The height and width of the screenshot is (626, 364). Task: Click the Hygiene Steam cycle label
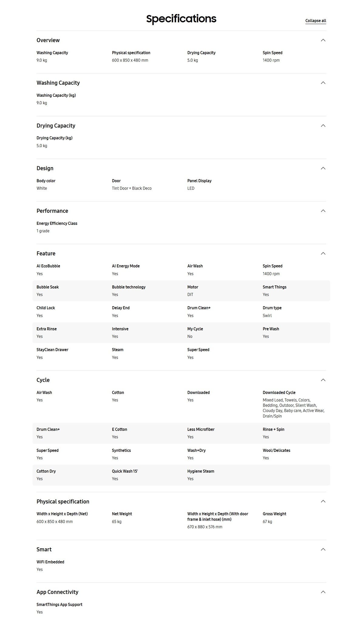point(201,471)
